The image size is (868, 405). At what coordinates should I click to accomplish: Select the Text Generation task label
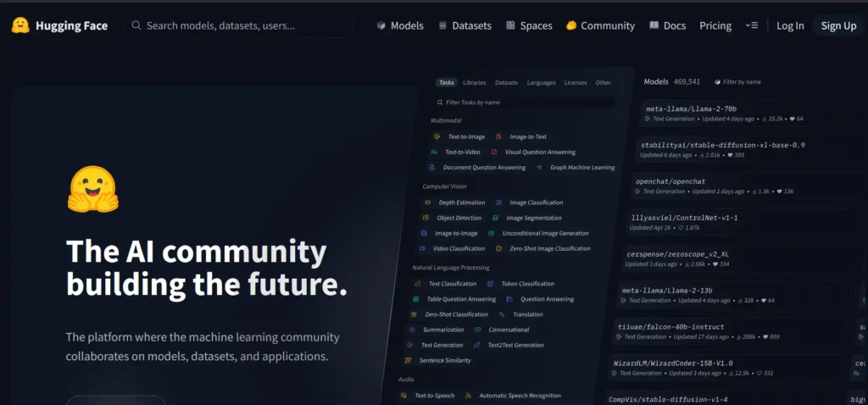[442, 345]
